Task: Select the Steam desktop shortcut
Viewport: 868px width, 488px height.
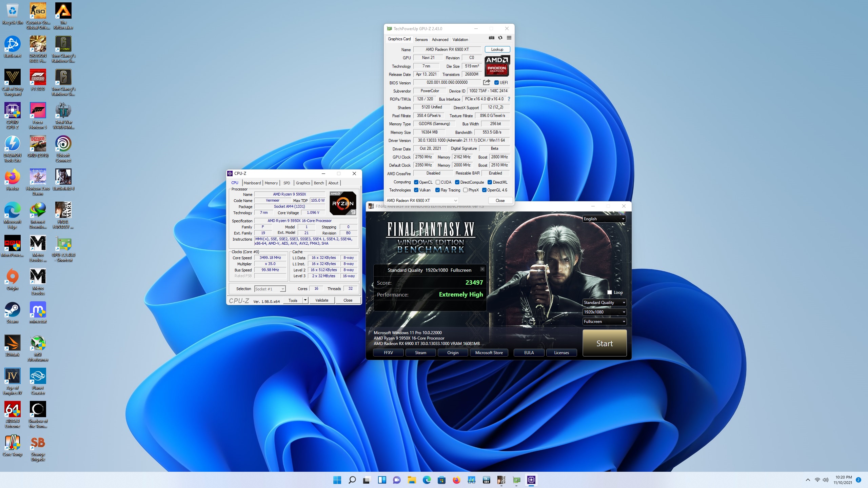Action: 13,312
